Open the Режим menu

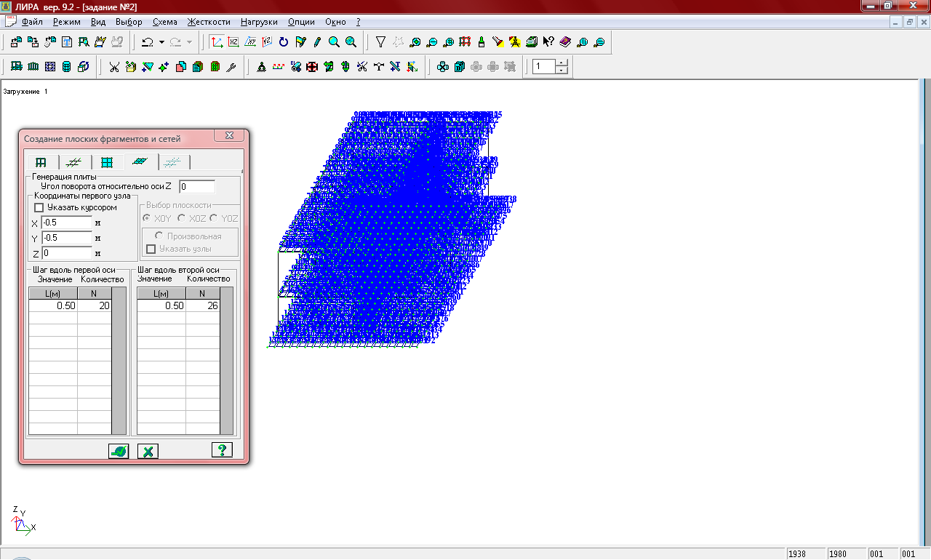click(67, 22)
